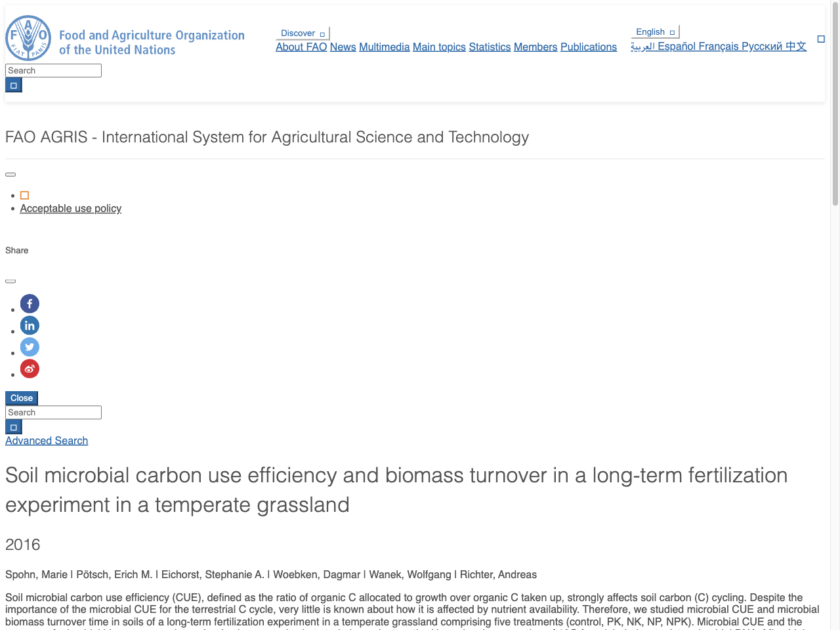Open the English language dropdown

point(650,31)
